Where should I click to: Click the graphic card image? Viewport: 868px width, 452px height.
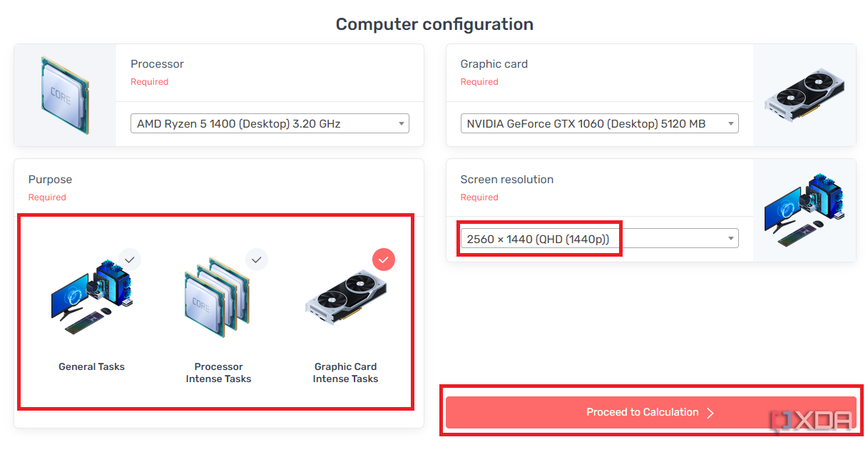[804, 96]
